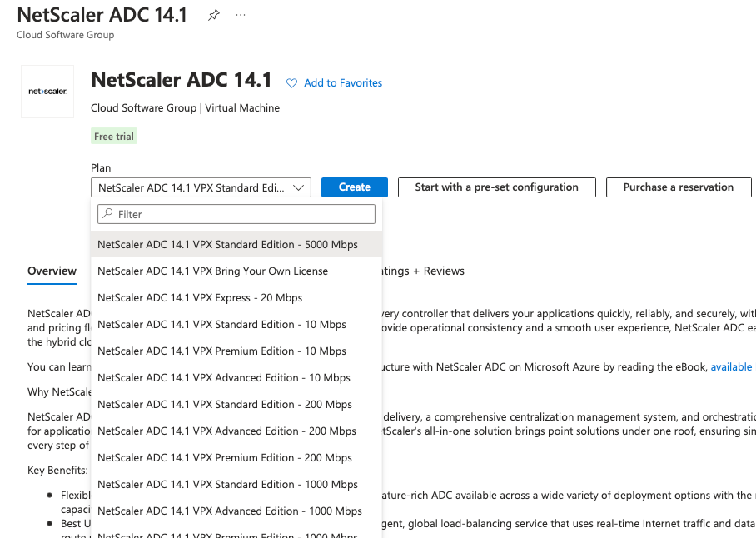This screenshot has width=756, height=538.
Task: Click the magnifier icon in Filter box
Action: pyautogui.click(x=108, y=213)
